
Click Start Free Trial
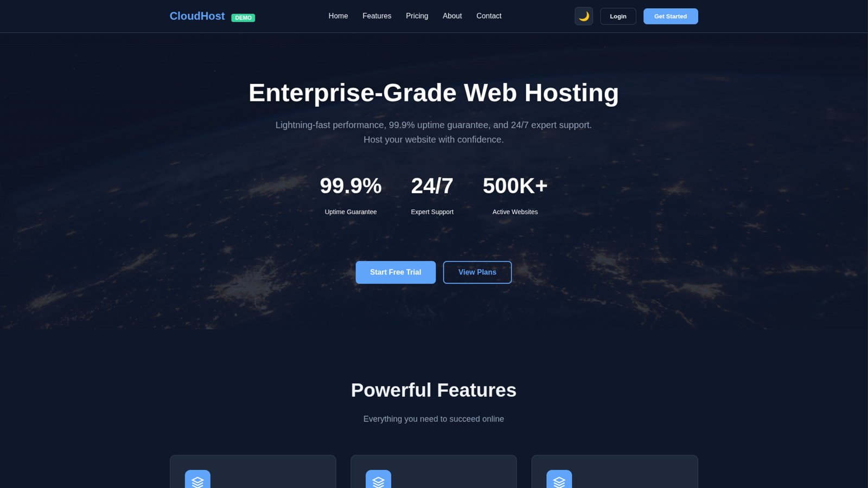395,272
